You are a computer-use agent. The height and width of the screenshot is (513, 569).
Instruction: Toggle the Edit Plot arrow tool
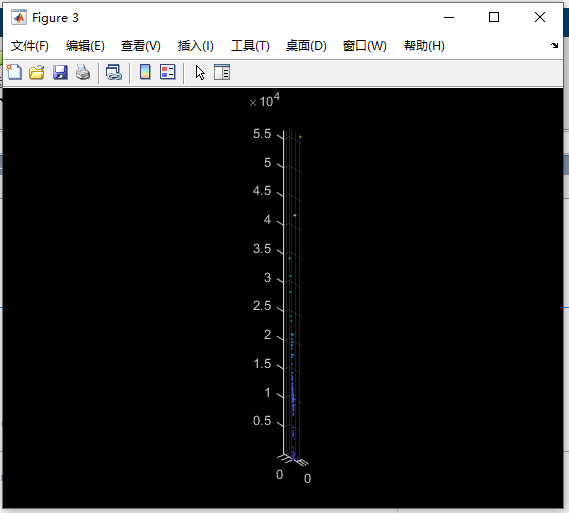(x=200, y=72)
